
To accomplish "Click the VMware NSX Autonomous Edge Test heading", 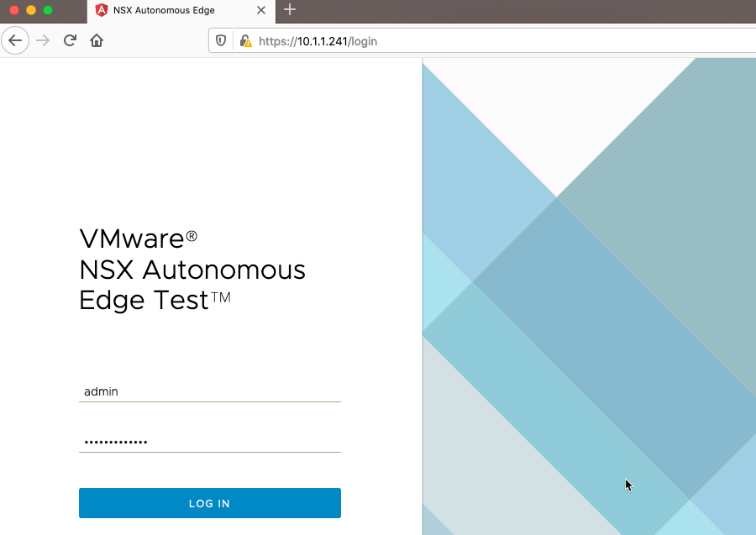I will point(192,270).
